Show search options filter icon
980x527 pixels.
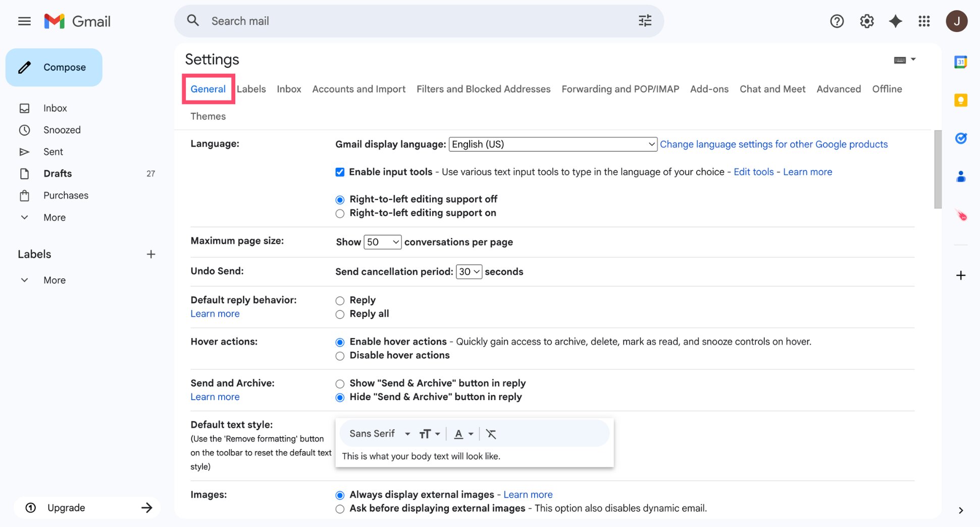(x=645, y=21)
